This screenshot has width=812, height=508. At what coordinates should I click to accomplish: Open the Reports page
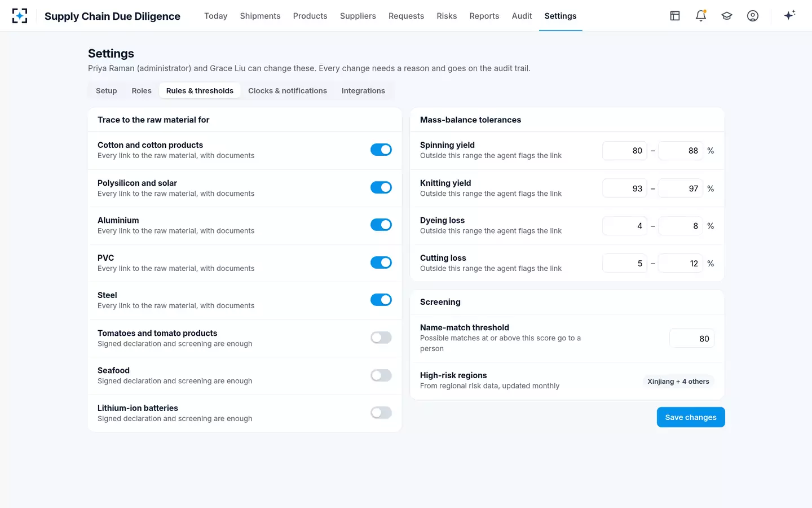[484, 16]
